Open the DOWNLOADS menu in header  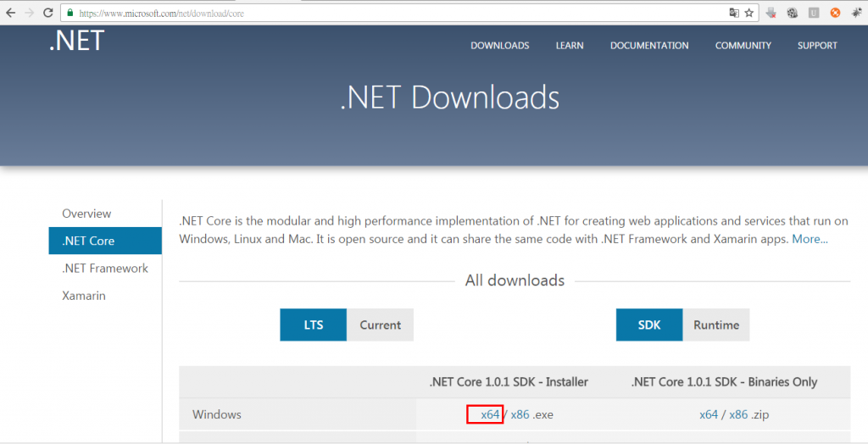[x=500, y=46]
